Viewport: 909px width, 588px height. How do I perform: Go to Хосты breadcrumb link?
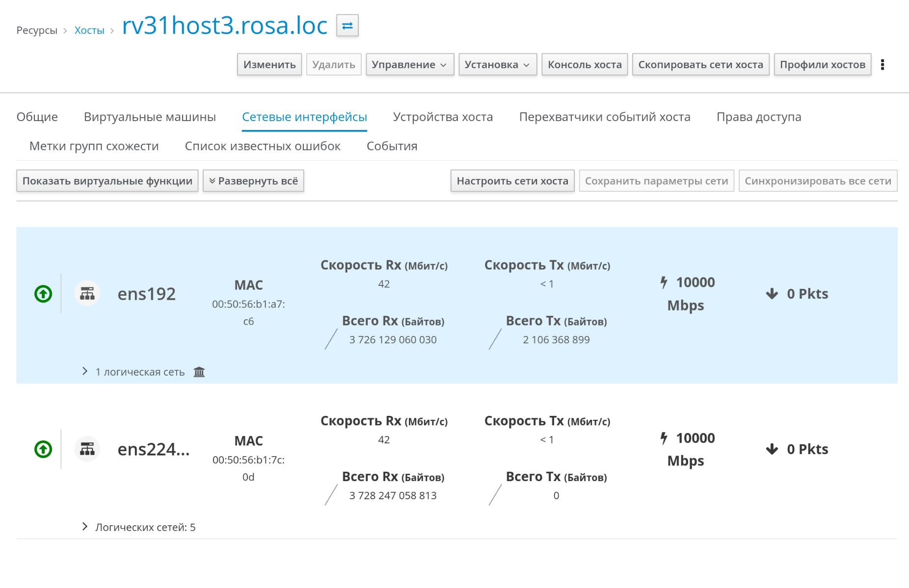(89, 30)
